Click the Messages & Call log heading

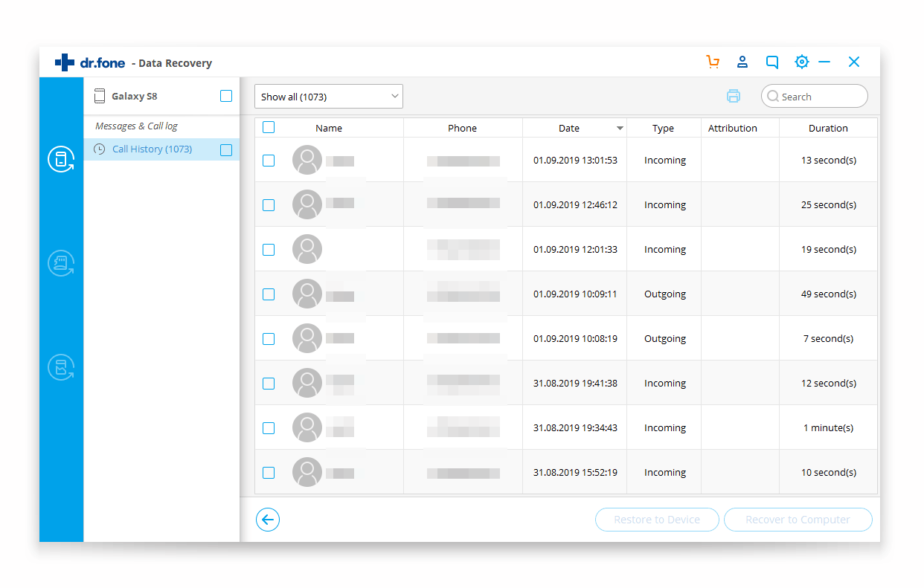point(137,126)
